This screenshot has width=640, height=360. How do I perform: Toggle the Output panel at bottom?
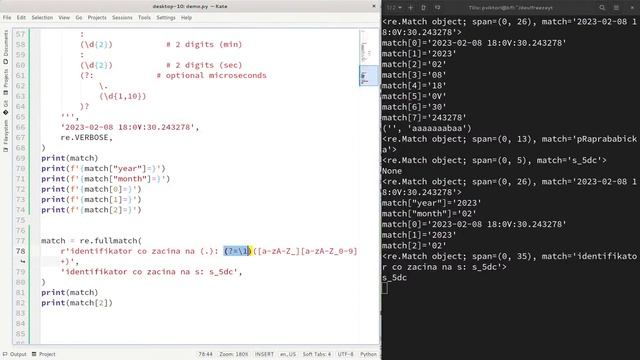tap(15, 354)
